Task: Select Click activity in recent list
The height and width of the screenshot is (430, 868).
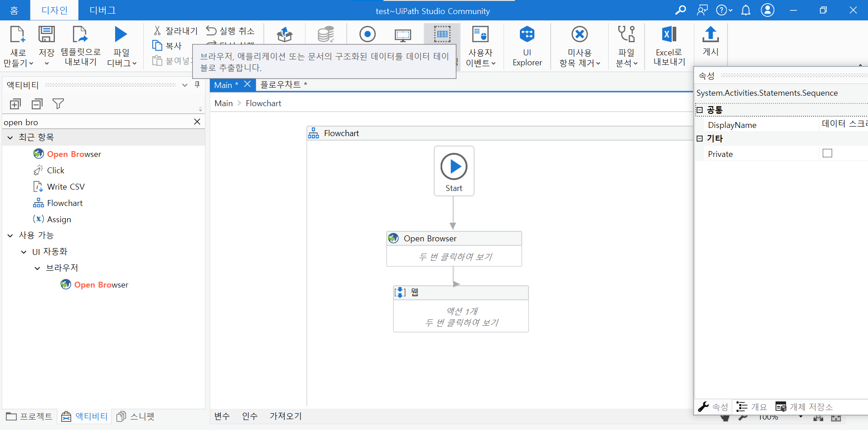Action: pyautogui.click(x=49, y=171)
